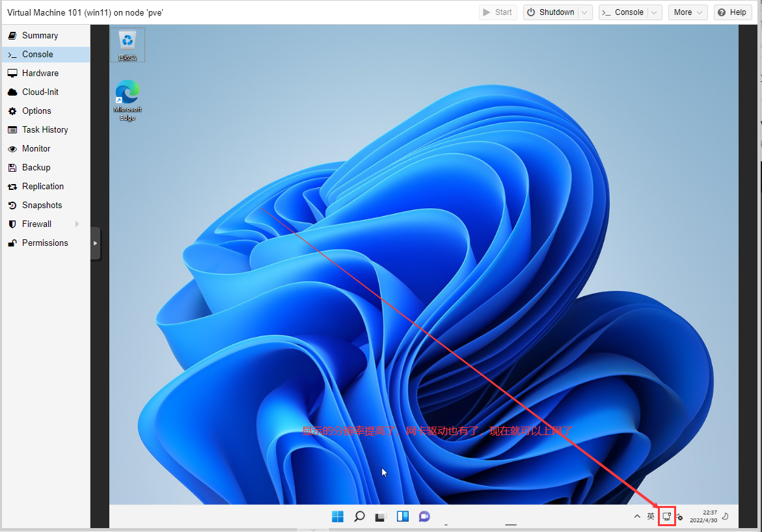Click the Permissions unlock icon
The image size is (762, 532).
point(12,243)
